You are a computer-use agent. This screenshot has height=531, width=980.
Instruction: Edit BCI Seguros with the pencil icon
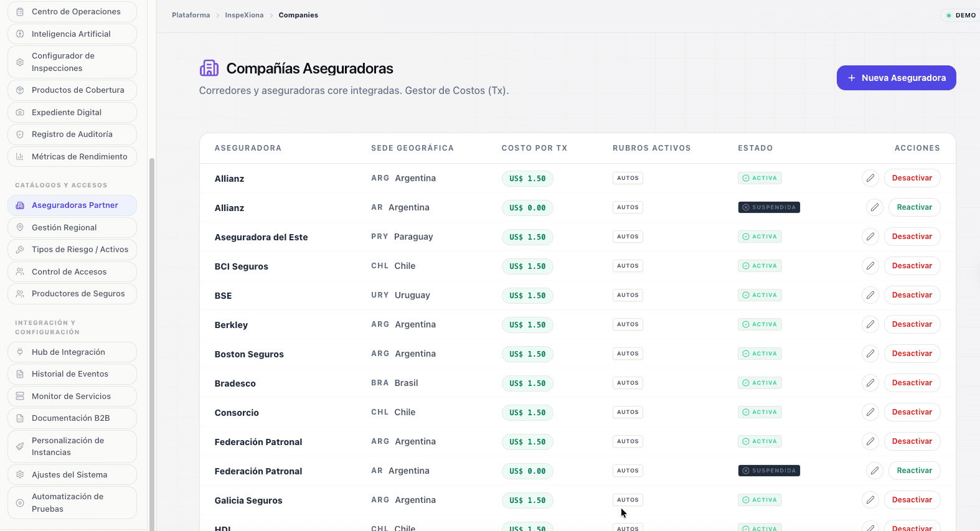pos(870,266)
